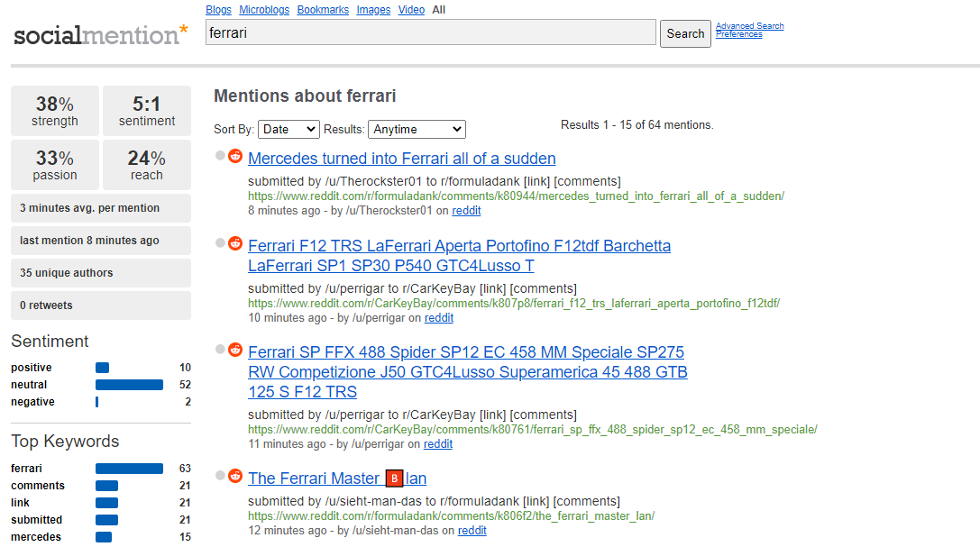Image resolution: width=980 pixels, height=547 pixels.
Task: Click mercedes keyword bar
Action: click(104, 537)
